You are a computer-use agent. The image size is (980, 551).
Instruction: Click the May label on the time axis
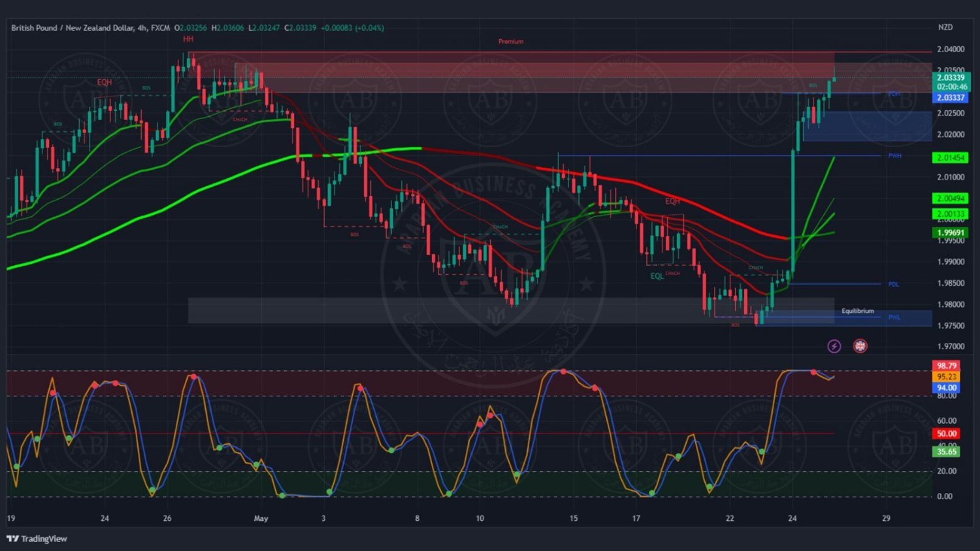(261, 519)
